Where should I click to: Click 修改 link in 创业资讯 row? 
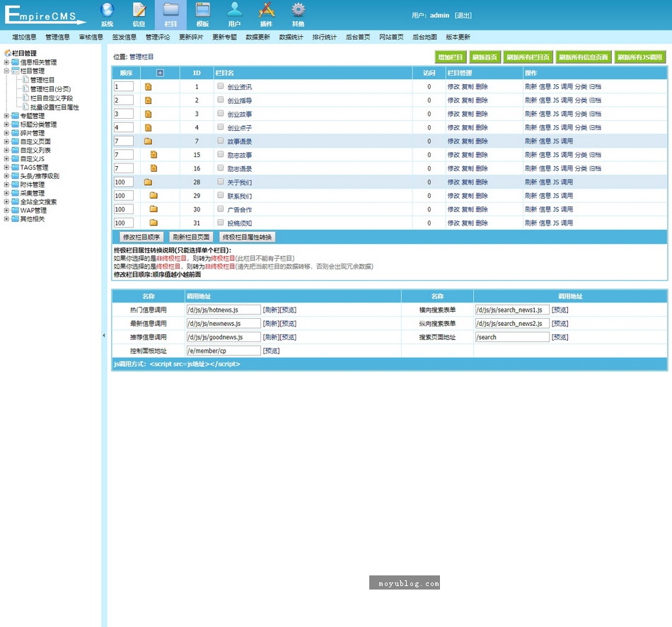pyautogui.click(x=453, y=86)
